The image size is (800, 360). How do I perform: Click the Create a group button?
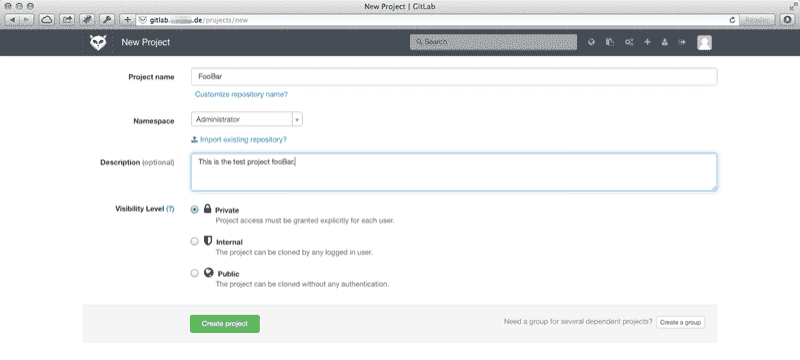(x=680, y=322)
